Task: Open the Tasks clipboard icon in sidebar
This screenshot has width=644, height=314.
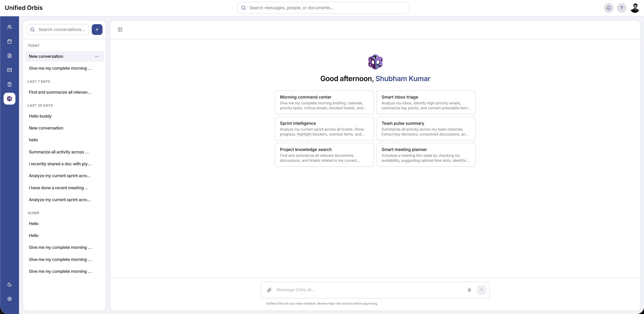Action: (x=9, y=84)
